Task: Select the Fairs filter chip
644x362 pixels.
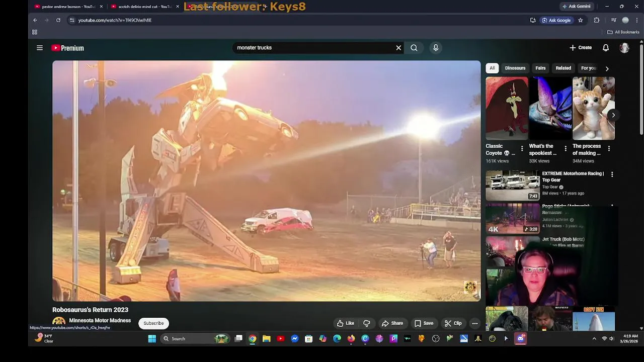Action: [x=540, y=68]
